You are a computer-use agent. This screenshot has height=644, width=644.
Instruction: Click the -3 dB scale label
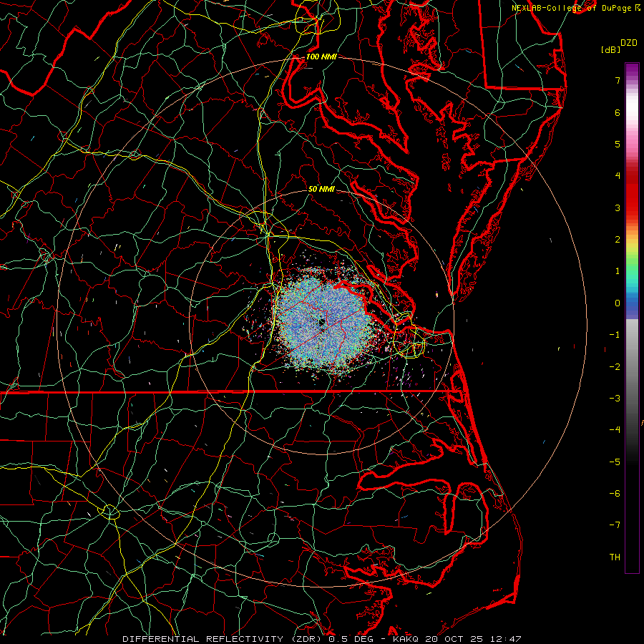point(615,399)
